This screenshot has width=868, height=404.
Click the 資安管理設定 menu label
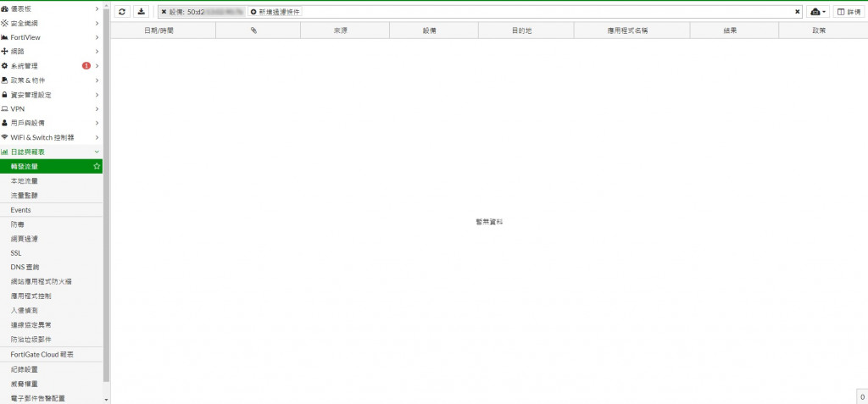pyautogui.click(x=31, y=95)
